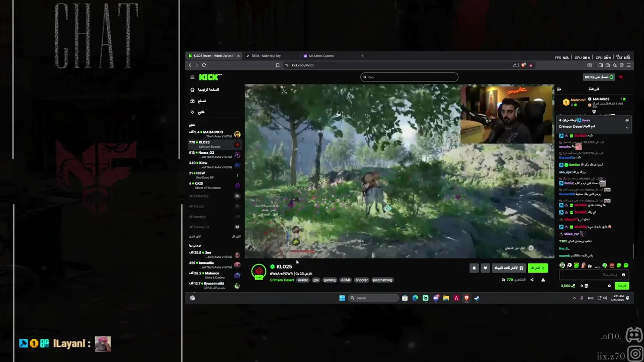Click Show Less in the following list
Screen dimensions: 644x362
point(236,236)
